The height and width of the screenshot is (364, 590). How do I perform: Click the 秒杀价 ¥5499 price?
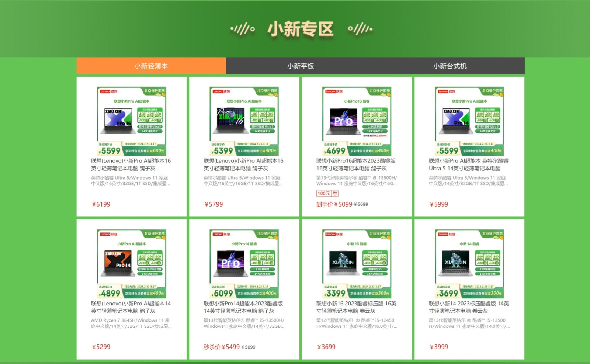point(222,347)
